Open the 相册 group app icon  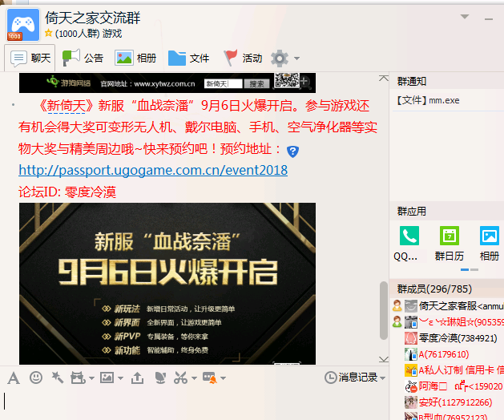point(489,243)
